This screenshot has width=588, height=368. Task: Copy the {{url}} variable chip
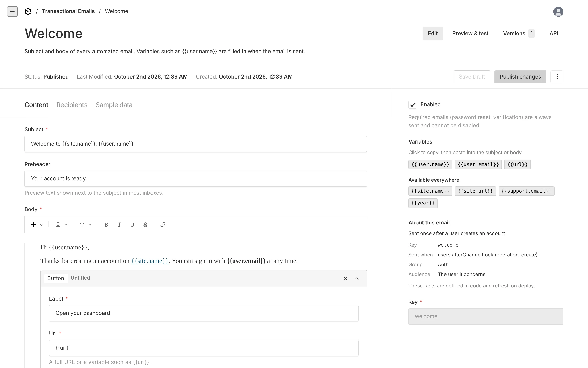click(517, 165)
